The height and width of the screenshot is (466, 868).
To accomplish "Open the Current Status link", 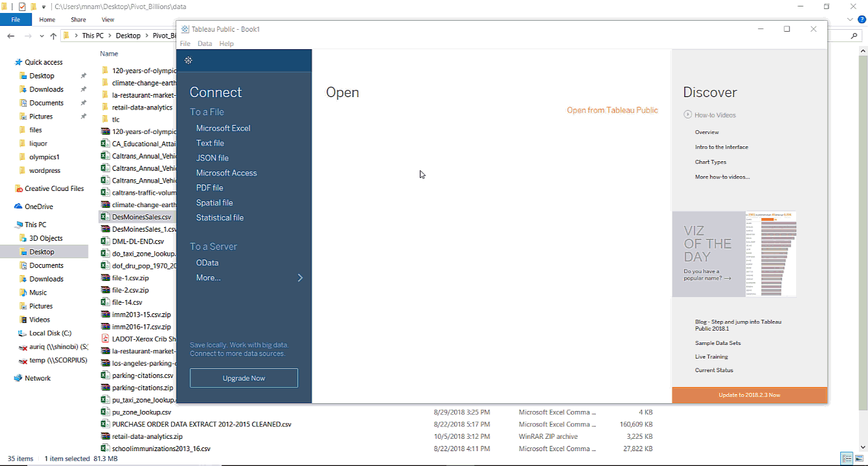I will point(714,370).
